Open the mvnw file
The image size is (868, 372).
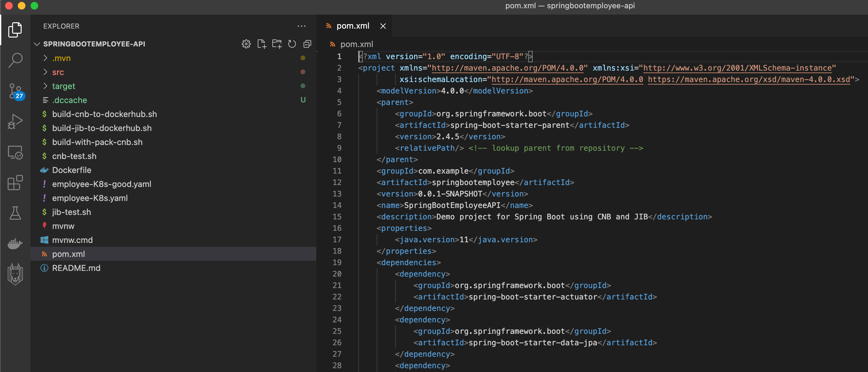click(173, 226)
